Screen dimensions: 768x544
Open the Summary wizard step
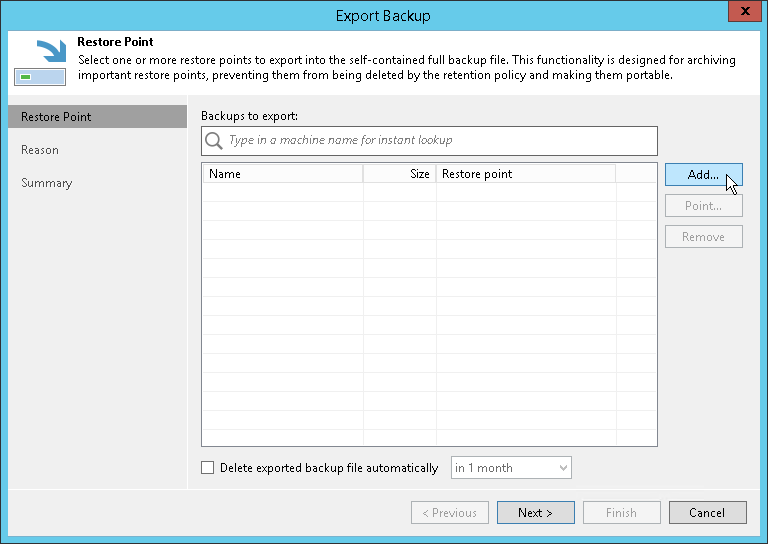[47, 183]
